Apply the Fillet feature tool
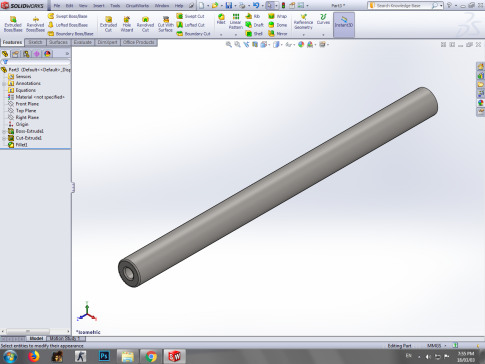485x364 pixels. tap(221, 19)
